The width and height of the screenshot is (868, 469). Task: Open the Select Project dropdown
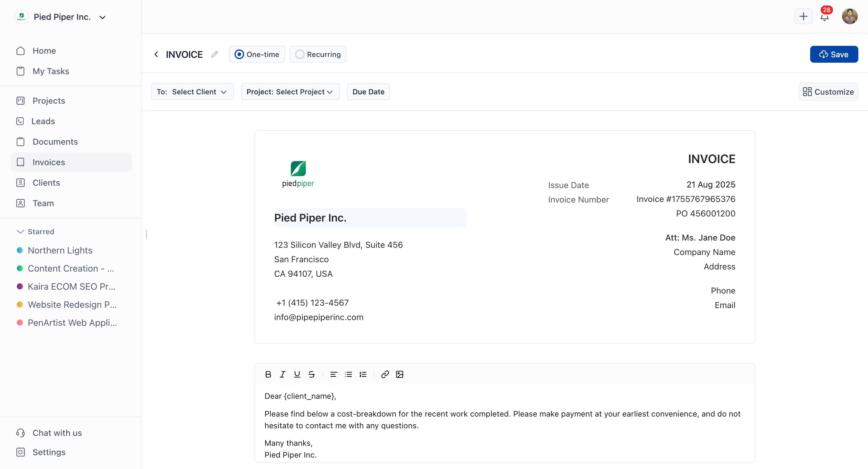point(290,92)
